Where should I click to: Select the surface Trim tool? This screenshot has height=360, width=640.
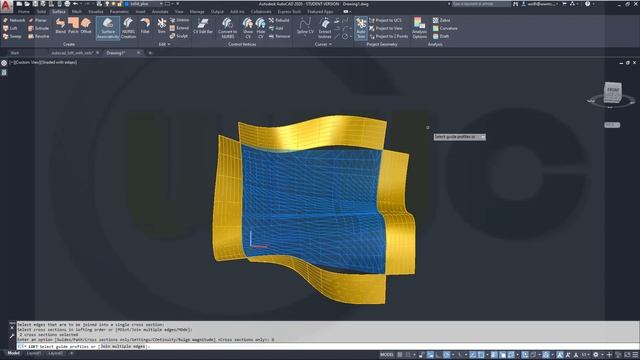tap(162, 26)
